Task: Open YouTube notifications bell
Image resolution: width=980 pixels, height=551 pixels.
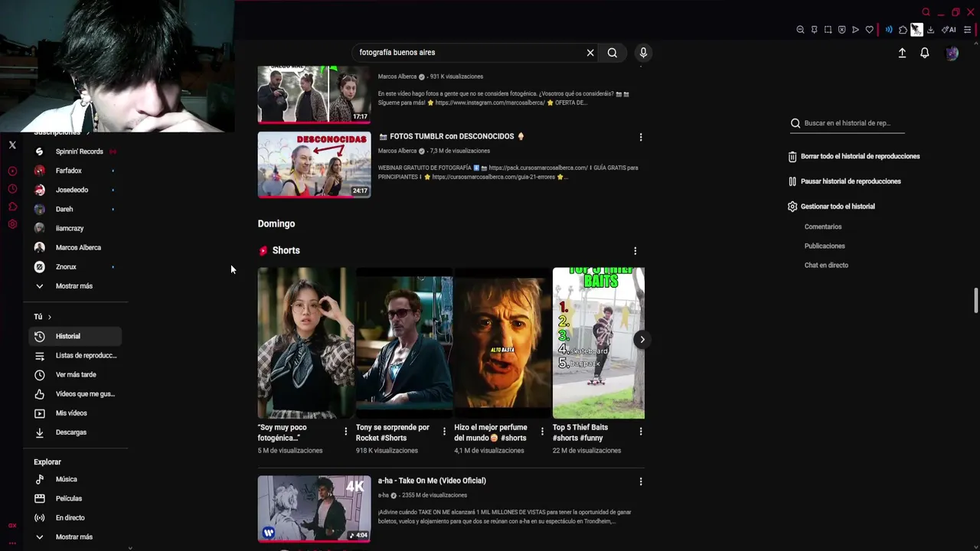Action: click(924, 53)
